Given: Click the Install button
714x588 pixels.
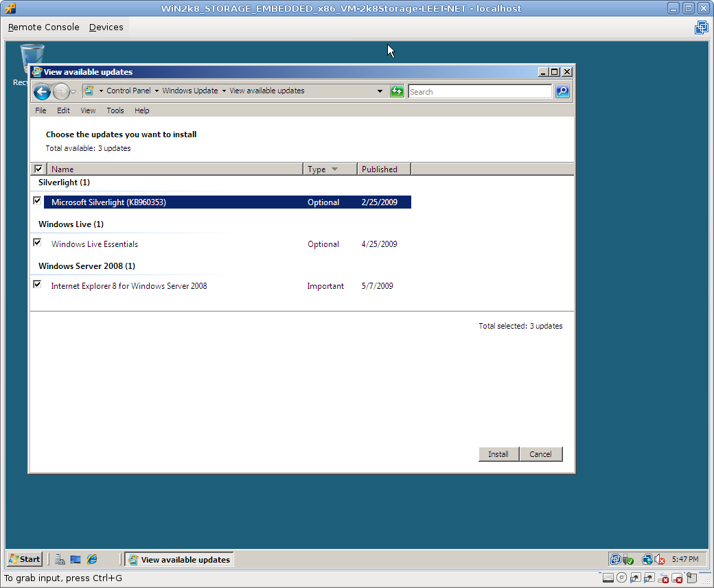Looking at the screenshot, I should [x=498, y=454].
